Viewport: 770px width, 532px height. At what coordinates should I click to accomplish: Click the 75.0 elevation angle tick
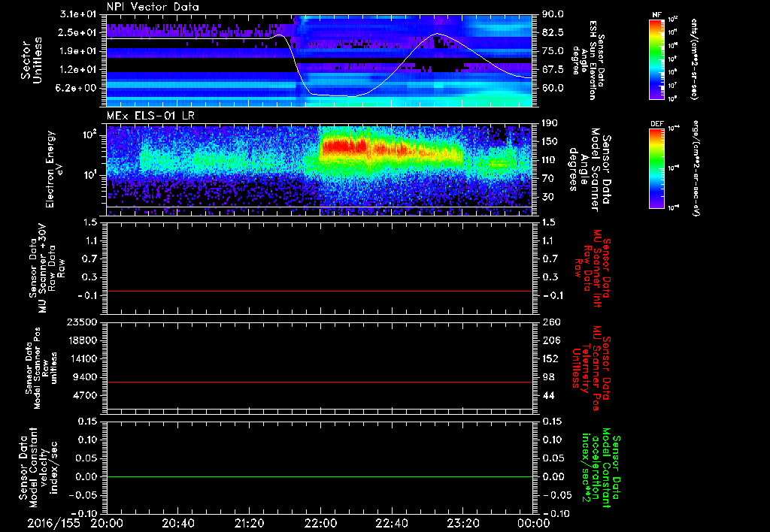553,51
